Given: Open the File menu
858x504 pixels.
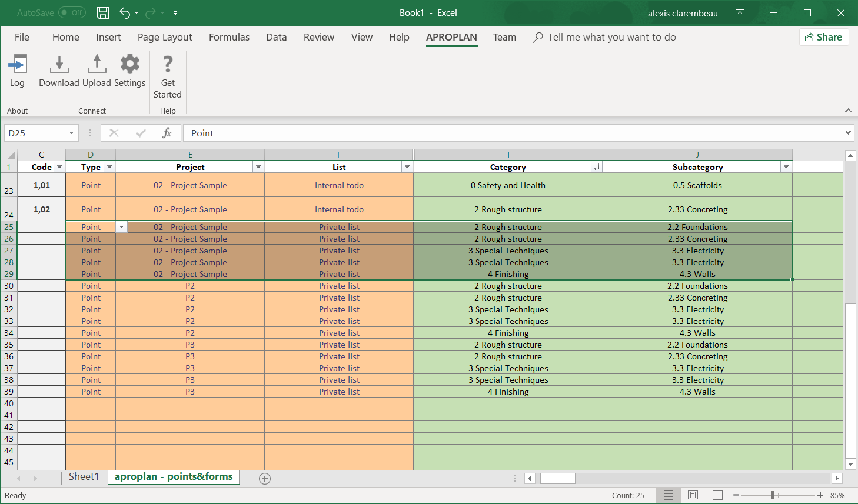Looking at the screenshot, I should [x=22, y=38].
